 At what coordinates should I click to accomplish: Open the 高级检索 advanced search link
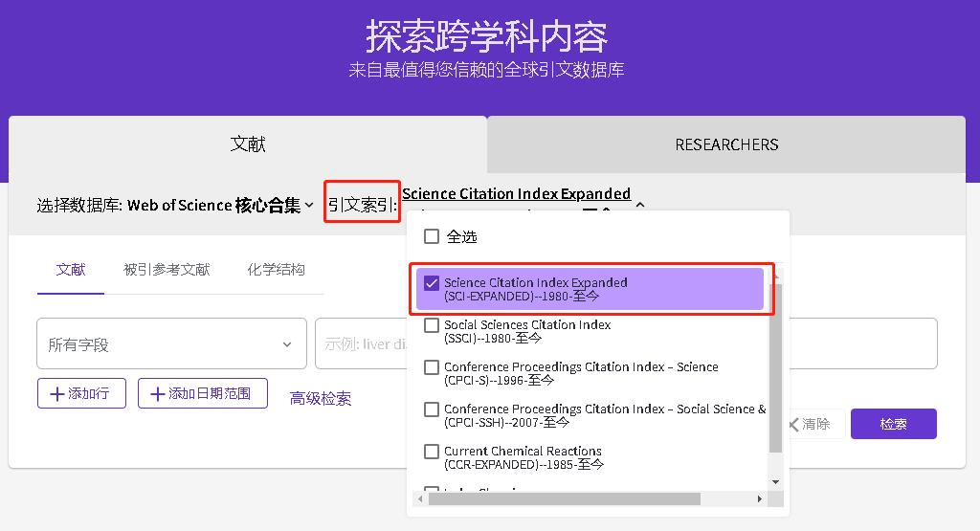pos(321,399)
